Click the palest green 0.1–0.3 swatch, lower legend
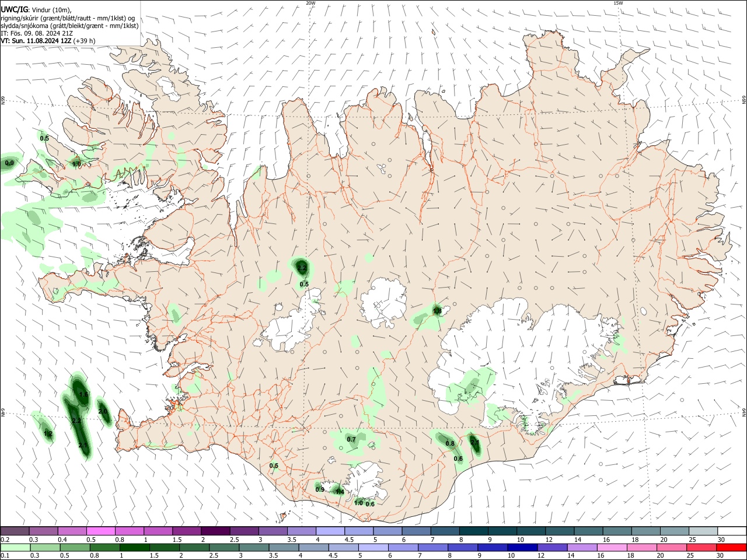Viewport: 747px width, 560px height. [x=15, y=548]
